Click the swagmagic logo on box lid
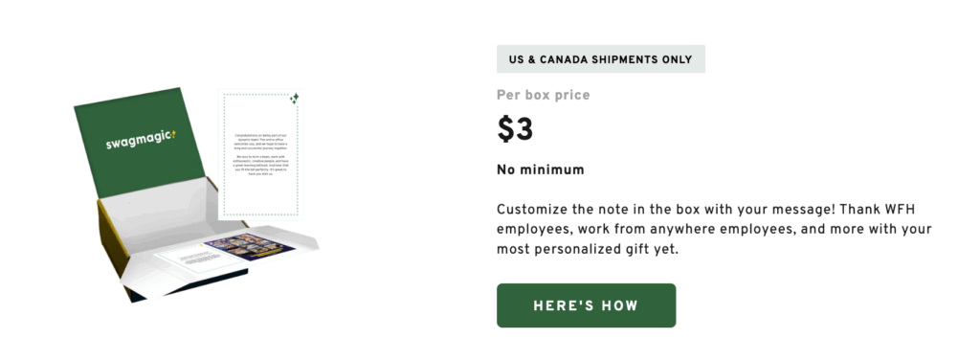Screen dimensions: 980x361 coord(141,140)
